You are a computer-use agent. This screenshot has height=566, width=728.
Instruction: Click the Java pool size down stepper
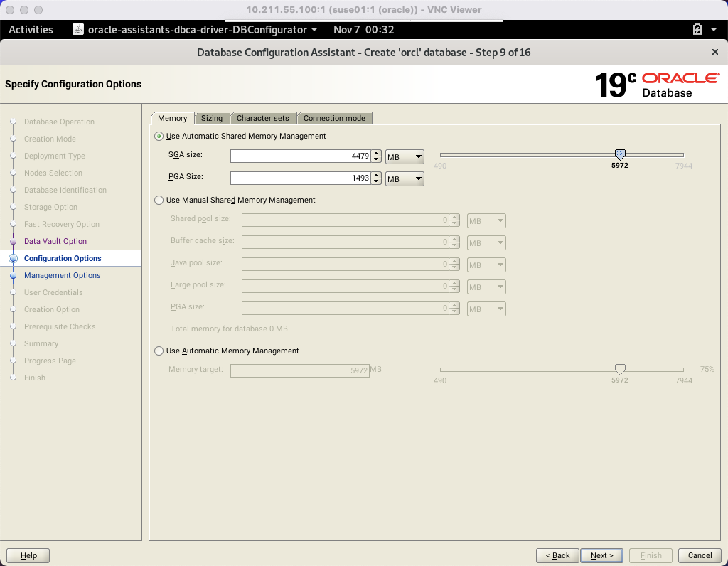[454, 268]
